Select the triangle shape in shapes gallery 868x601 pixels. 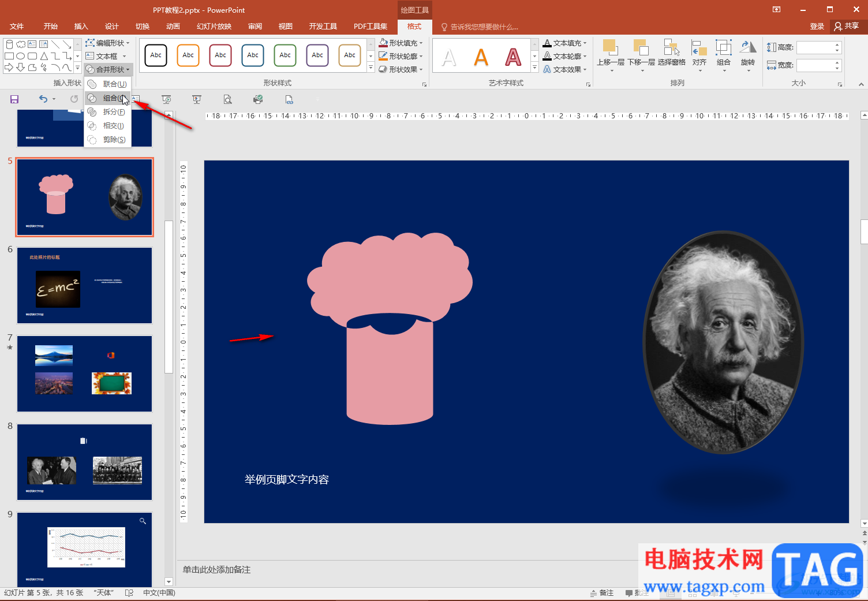(44, 56)
